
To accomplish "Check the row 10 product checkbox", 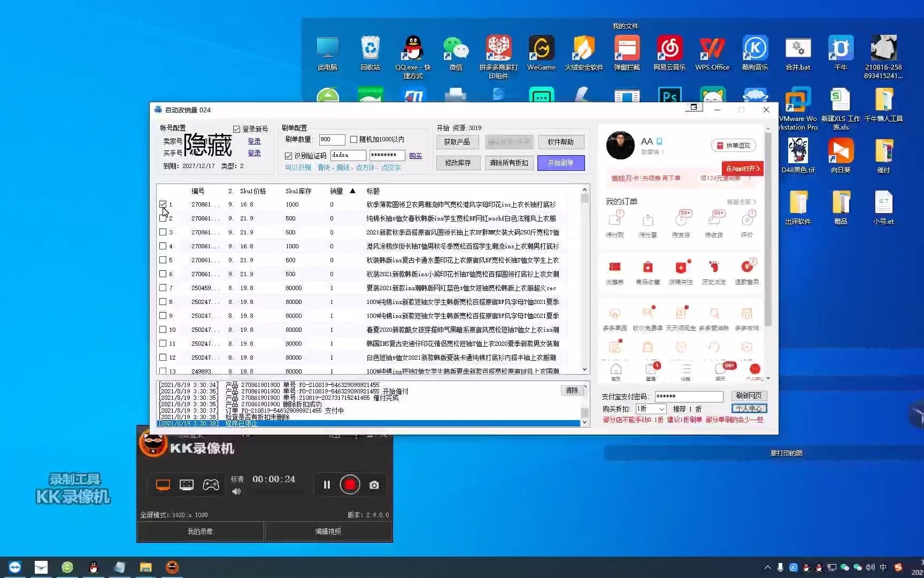I will 163,330.
